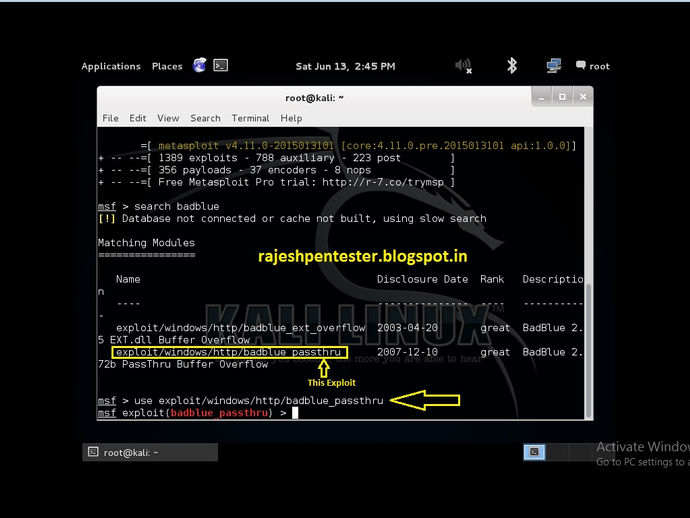Screen dimensions: 690x518
Task: Click the Bluetooth icon
Action: pos(511,66)
